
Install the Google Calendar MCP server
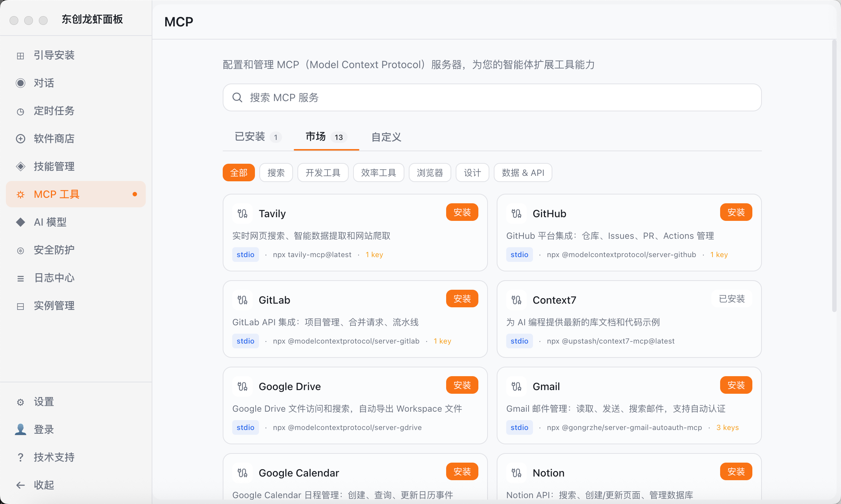click(462, 471)
